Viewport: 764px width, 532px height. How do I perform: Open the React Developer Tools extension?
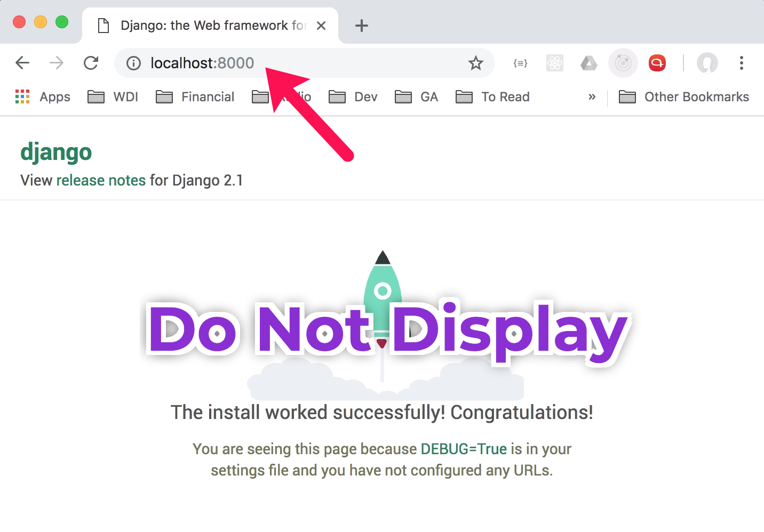(x=555, y=63)
